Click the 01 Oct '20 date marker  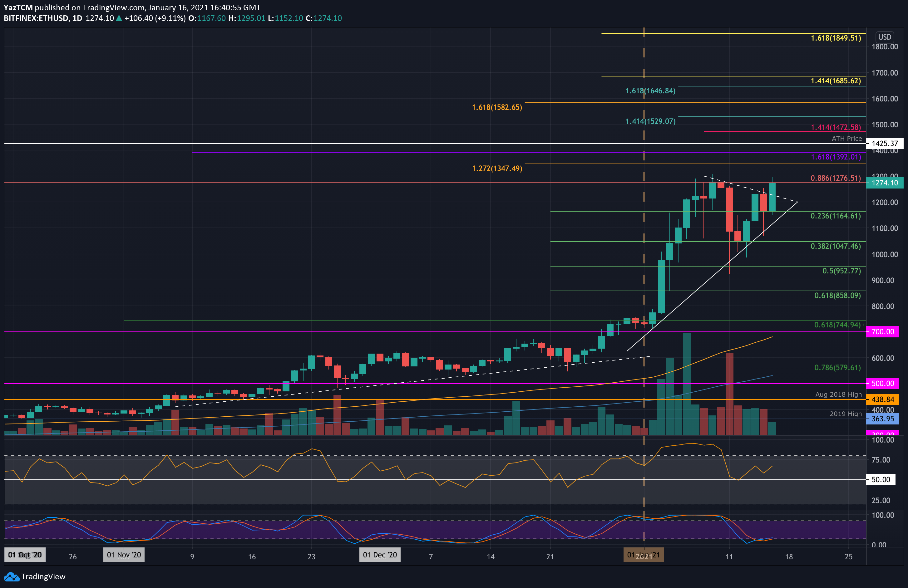tap(25, 555)
